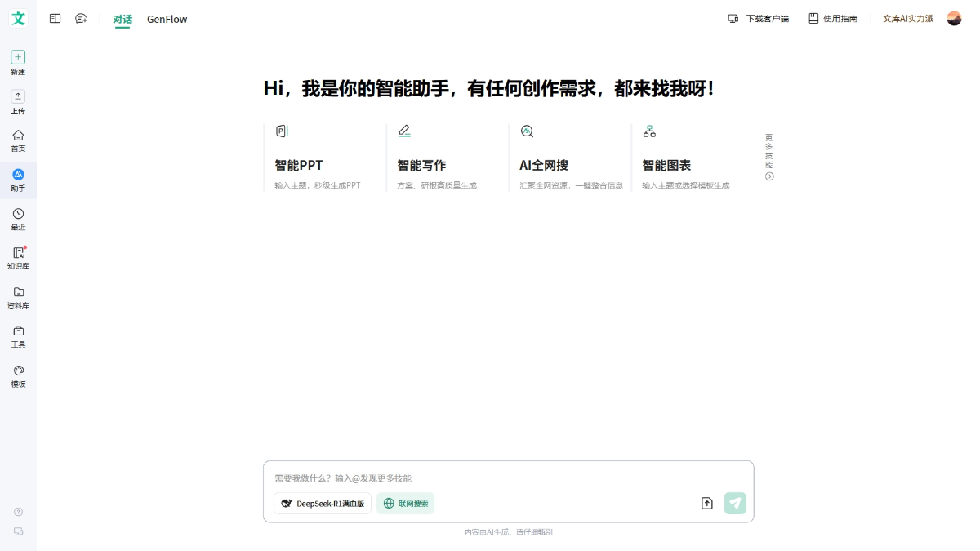This screenshot has height=551, width=980.
Task: Open 最近 clock icon in sidebar
Action: pyautogui.click(x=18, y=214)
